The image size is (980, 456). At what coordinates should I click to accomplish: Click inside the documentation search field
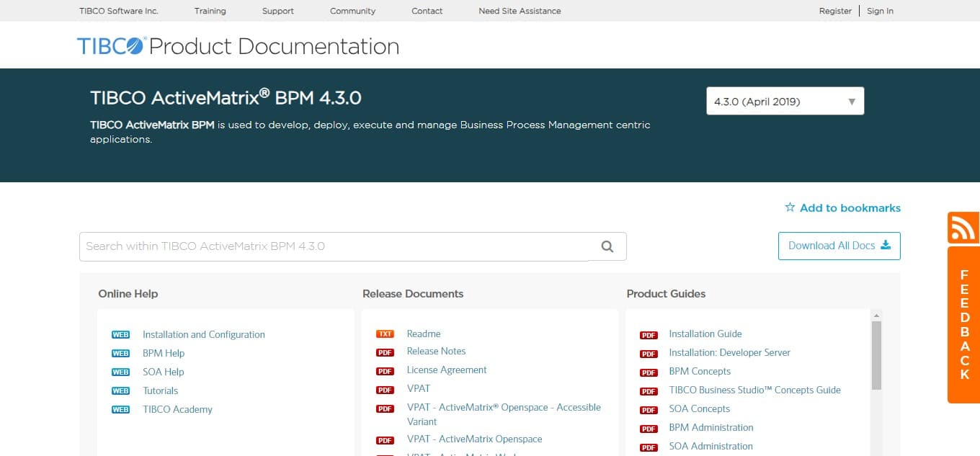(324, 246)
